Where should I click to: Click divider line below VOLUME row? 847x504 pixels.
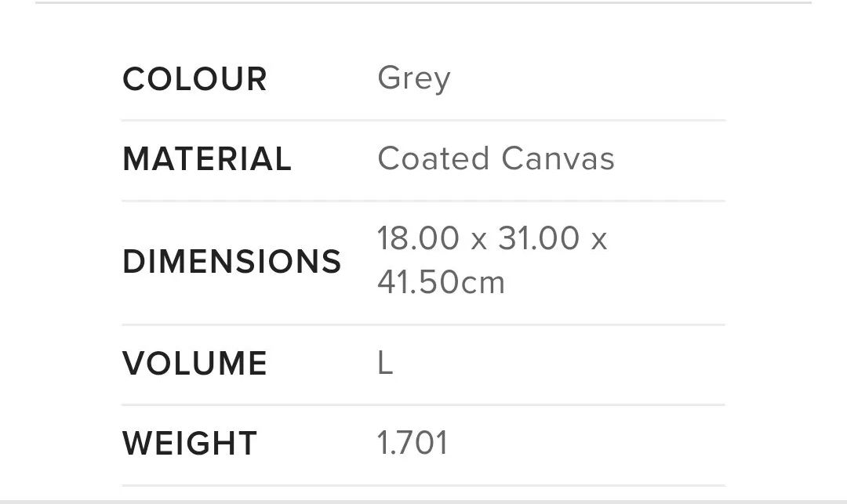pos(423,404)
